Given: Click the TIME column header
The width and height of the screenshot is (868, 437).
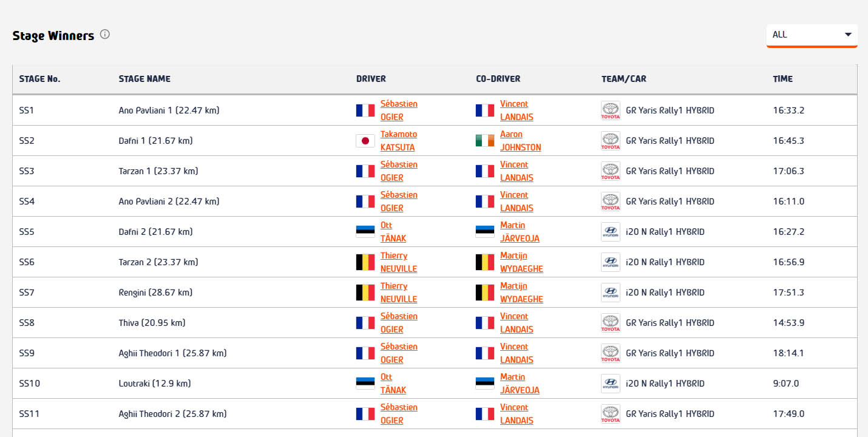Looking at the screenshot, I should (x=782, y=79).
